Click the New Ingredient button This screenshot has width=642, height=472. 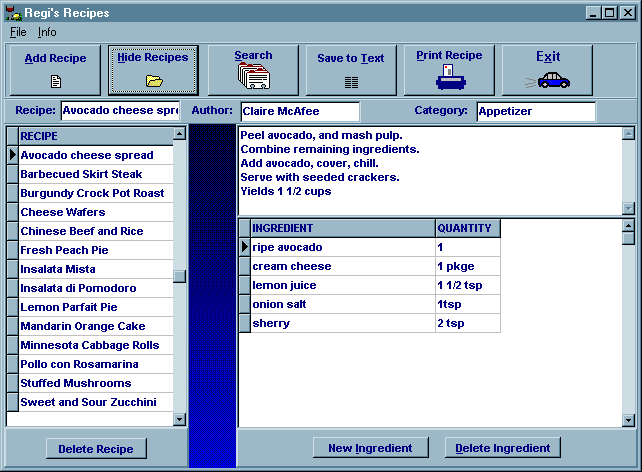tap(371, 448)
